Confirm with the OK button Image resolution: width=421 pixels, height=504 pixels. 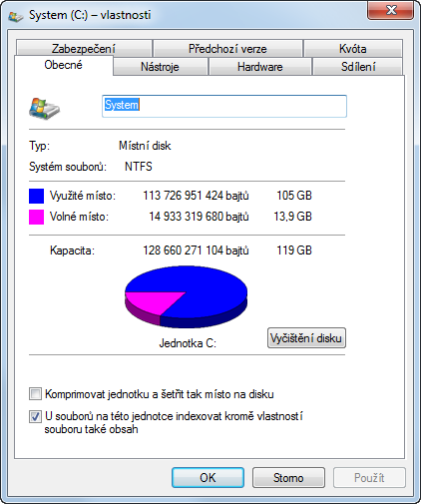[208, 478]
